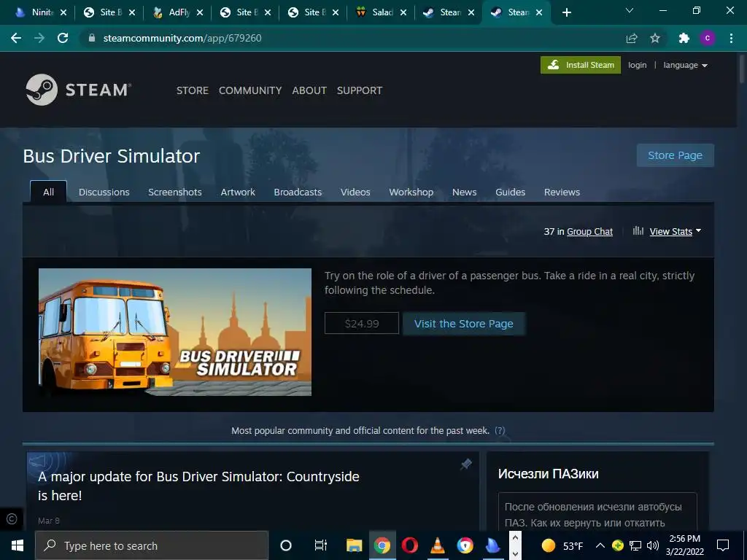Open Chrome's three-dot menu
The width and height of the screenshot is (747, 560).
click(731, 38)
